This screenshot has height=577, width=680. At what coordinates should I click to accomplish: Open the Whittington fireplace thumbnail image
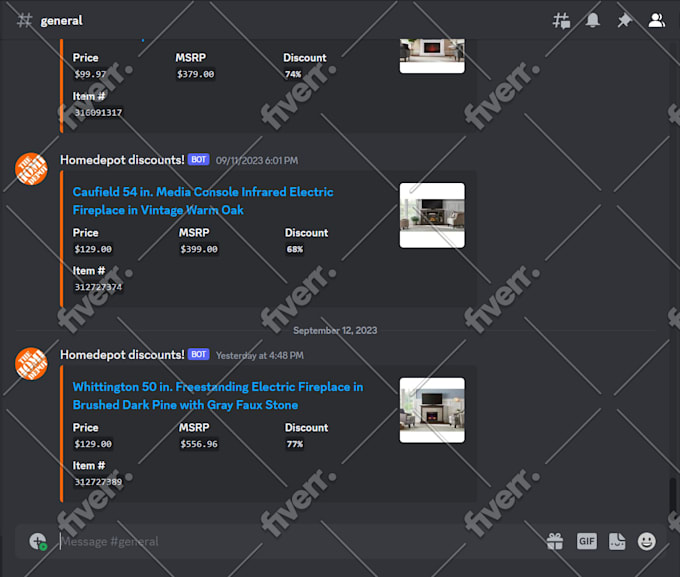click(x=432, y=410)
